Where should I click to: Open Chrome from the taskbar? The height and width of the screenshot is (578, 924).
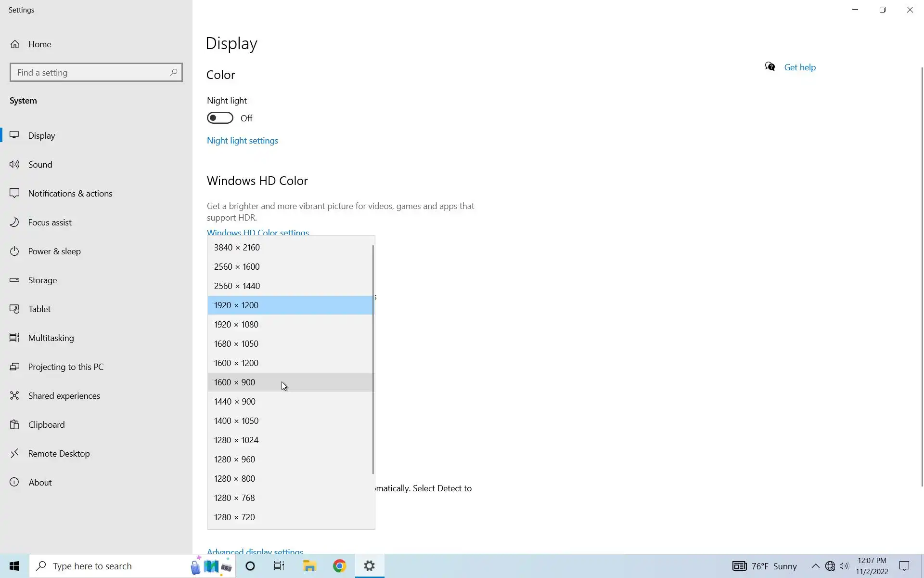pos(339,566)
